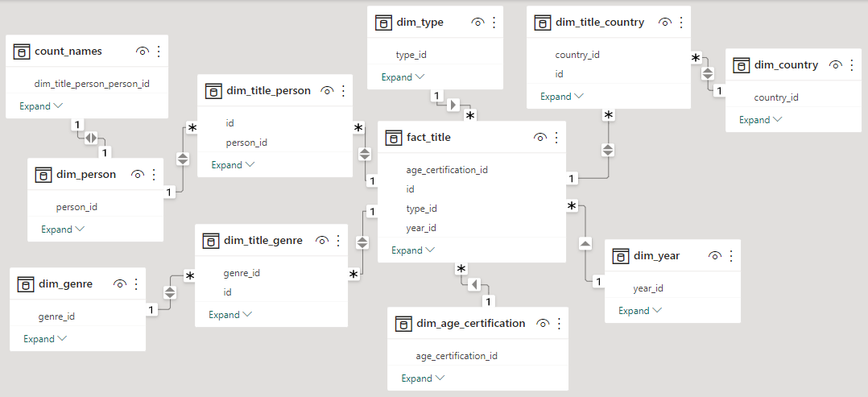This screenshot has width=868, height=397.
Task: Expand the dim_type table
Action: pyautogui.click(x=403, y=77)
